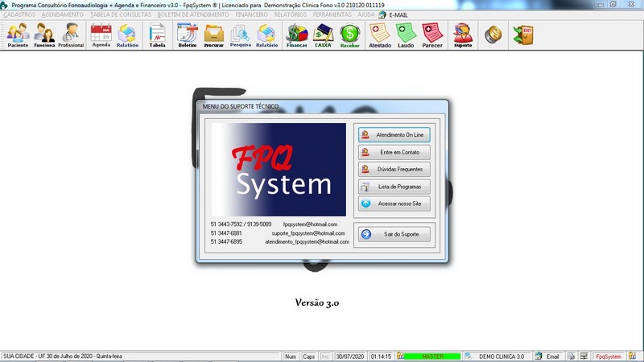The height and width of the screenshot is (362, 644).
Task: Open the Finanças icon
Action: [296, 35]
